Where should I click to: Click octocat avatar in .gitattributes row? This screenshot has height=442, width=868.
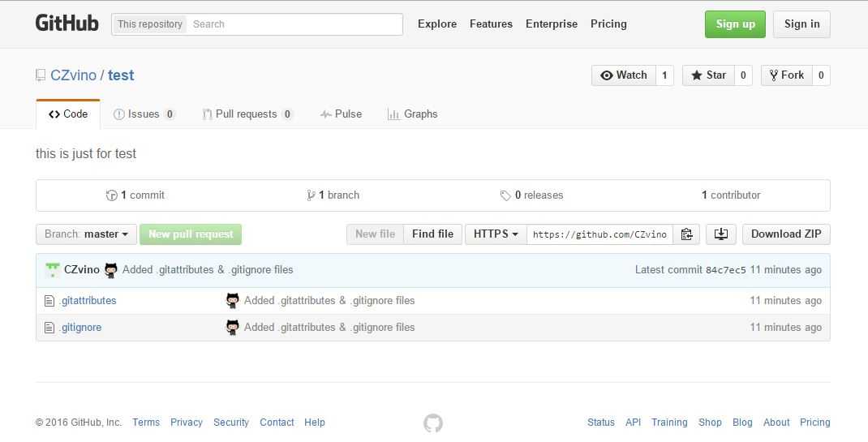233,301
